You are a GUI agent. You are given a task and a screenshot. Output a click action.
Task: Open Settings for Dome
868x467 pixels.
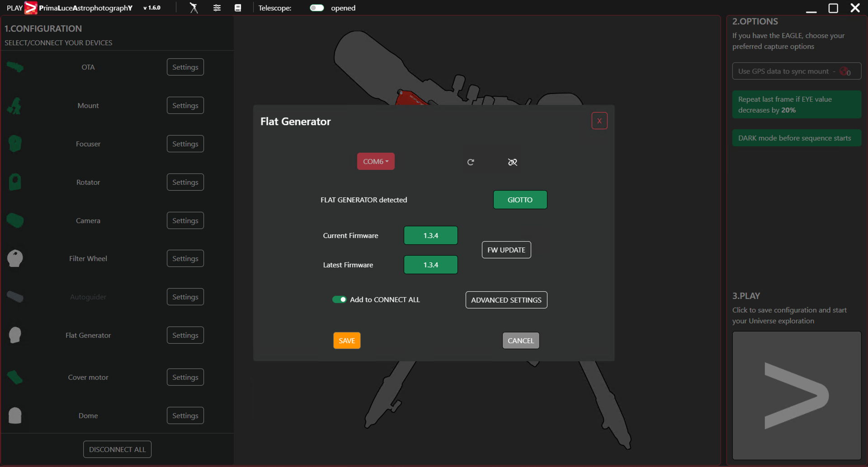tap(185, 416)
